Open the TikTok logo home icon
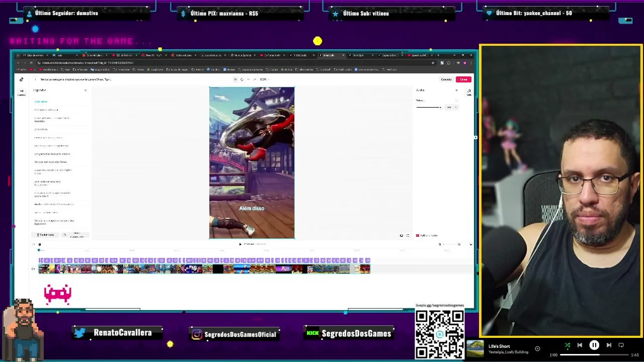Viewport: 644px width, 362px height. click(21, 79)
